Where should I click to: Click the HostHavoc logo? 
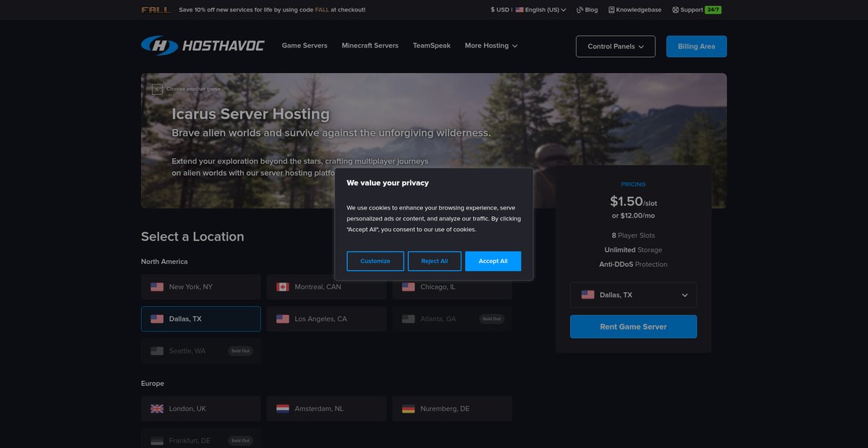(203, 46)
